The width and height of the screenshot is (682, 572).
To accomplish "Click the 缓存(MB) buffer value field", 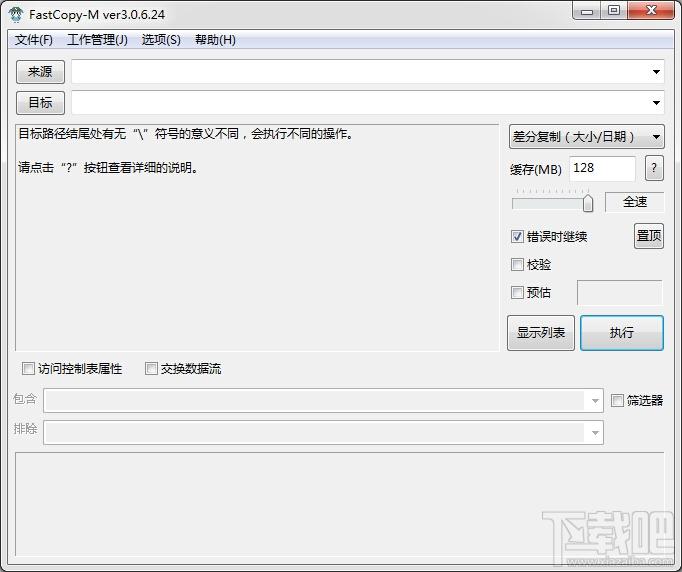I will point(602,168).
